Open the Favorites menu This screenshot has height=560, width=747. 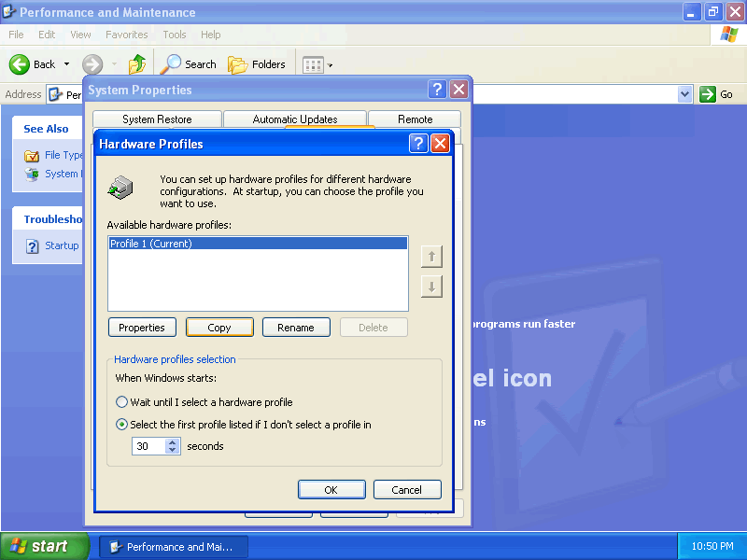click(127, 35)
